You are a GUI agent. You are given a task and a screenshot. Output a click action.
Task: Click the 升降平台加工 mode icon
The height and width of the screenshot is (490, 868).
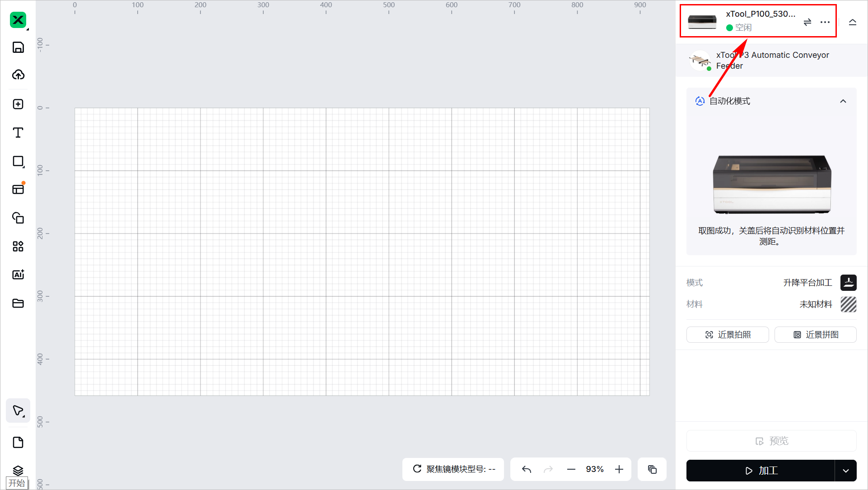click(x=848, y=283)
